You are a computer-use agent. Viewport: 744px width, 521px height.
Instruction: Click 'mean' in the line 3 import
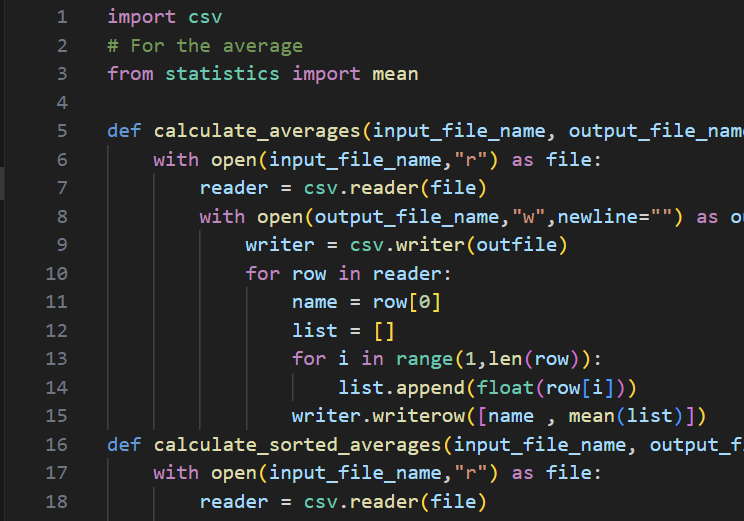(395, 74)
